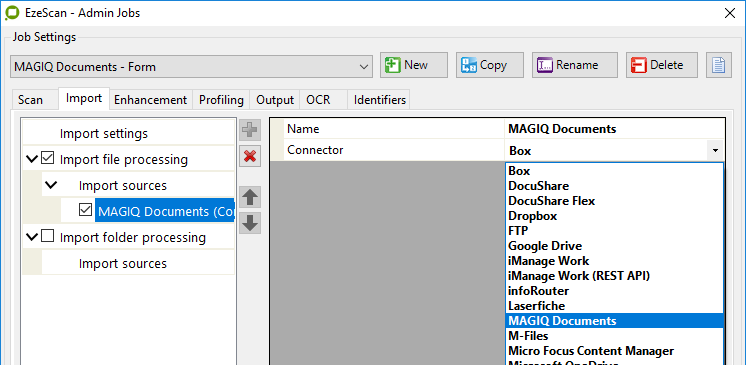Select Box in connector list
Screen dimensions: 746x365
tap(614, 170)
